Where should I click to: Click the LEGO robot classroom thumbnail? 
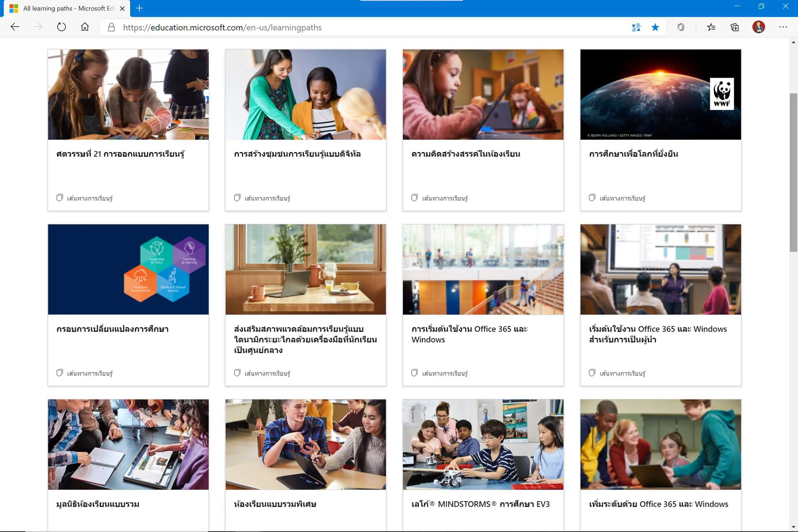pyautogui.click(x=483, y=444)
